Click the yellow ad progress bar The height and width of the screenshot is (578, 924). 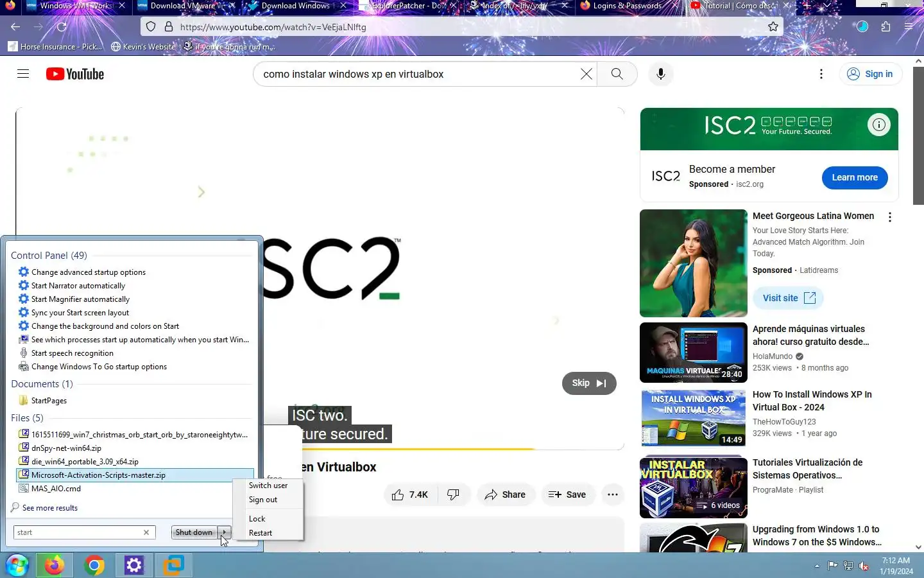[x=417, y=448]
